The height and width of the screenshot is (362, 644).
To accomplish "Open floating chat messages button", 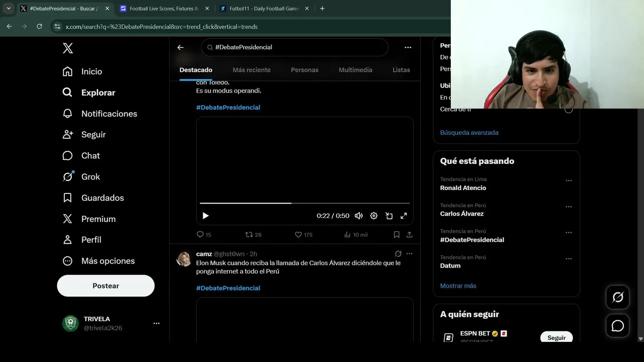I will (618, 326).
